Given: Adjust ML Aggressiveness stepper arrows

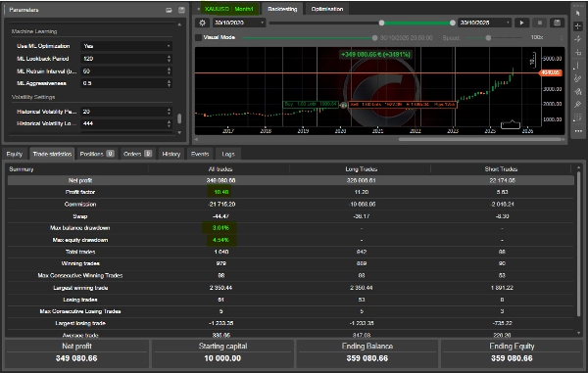Looking at the screenshot, I should click(x=169, y=83).
